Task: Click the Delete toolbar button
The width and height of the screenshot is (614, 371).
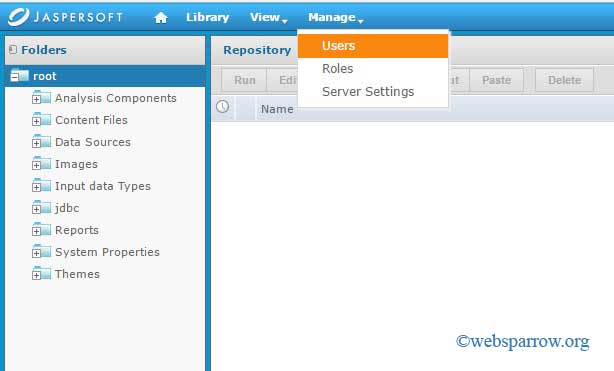Action: tap(564, 80)
